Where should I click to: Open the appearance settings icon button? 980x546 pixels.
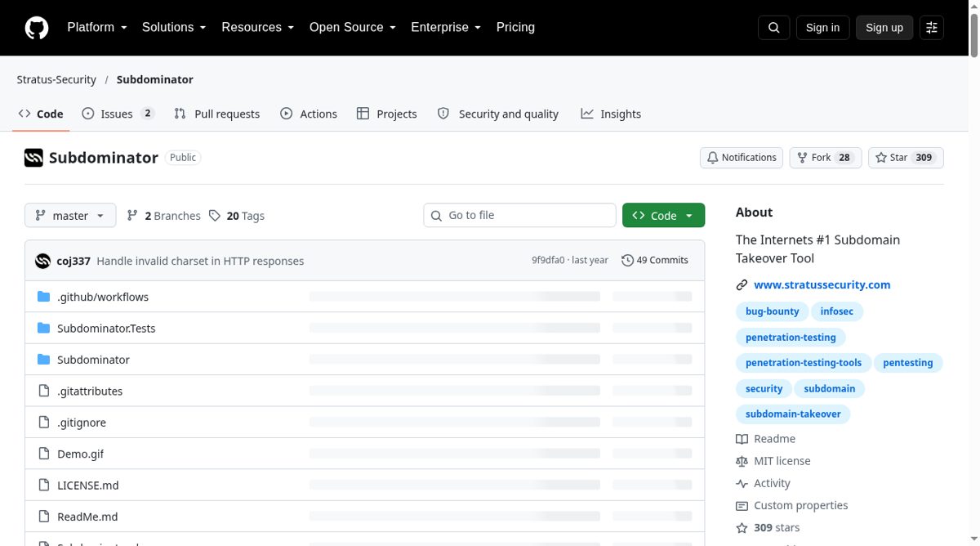[x=932, y=28]
